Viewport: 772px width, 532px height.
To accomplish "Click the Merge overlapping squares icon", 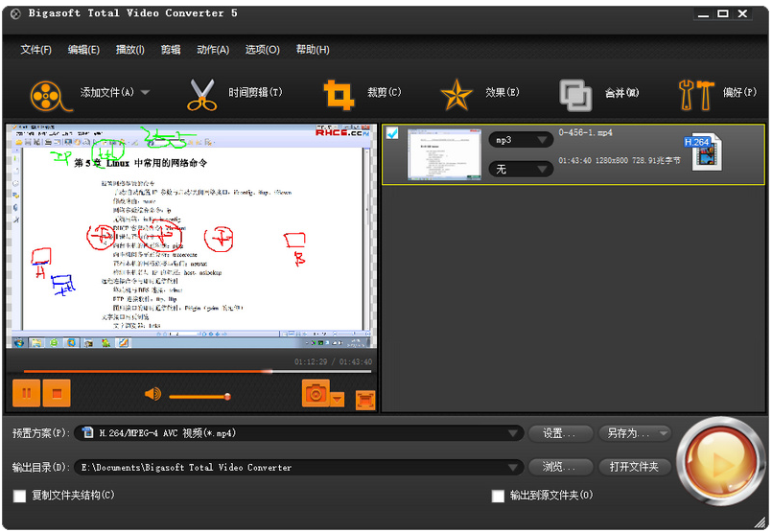I will coord(575,95).
